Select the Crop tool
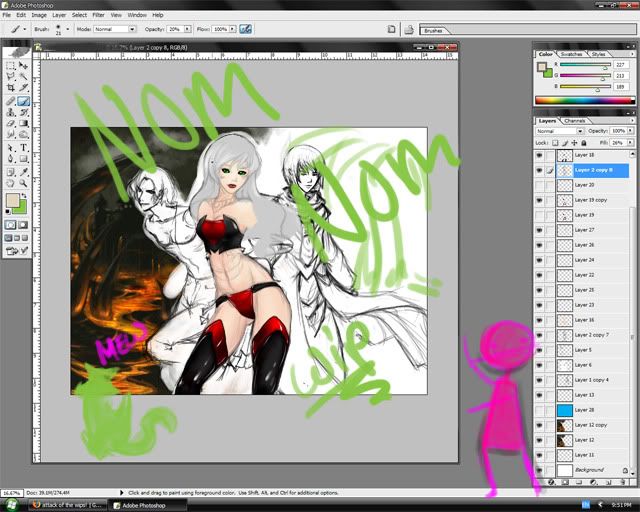Viewport: 640px width, 512px height. pyautogui.click(x=11, y=88)
